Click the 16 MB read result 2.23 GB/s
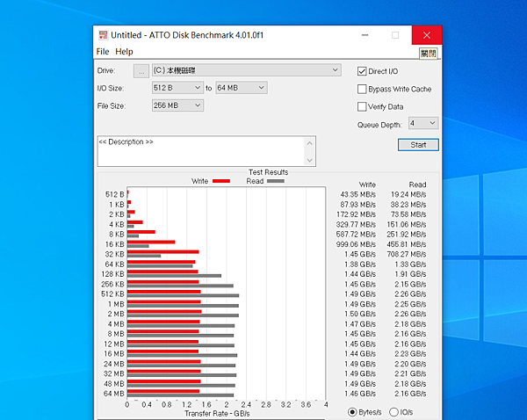Screen dimensions: 527x420 click(410, 354)
